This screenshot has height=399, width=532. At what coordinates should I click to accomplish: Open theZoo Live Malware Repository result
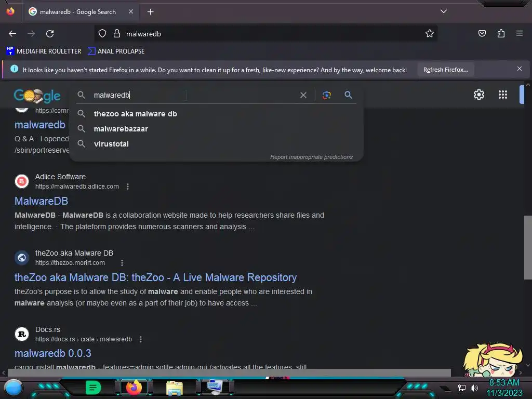155,277
